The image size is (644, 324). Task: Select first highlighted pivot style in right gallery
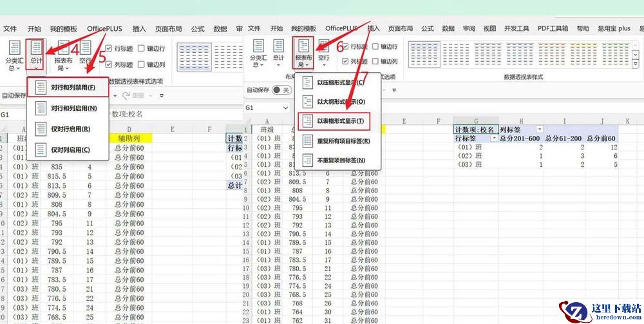tap(424, 54)
